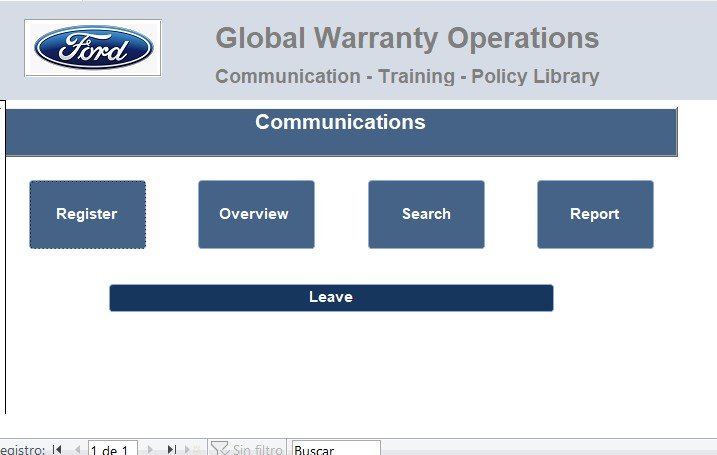Screen dimensions: 717x455
Task: Jump to last record arrow
Action: point(172,449)
